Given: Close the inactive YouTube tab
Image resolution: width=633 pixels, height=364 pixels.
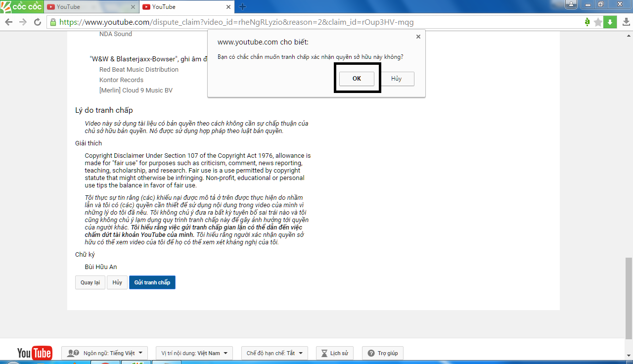Looking at the screenshot, I should tap(134, 7).
